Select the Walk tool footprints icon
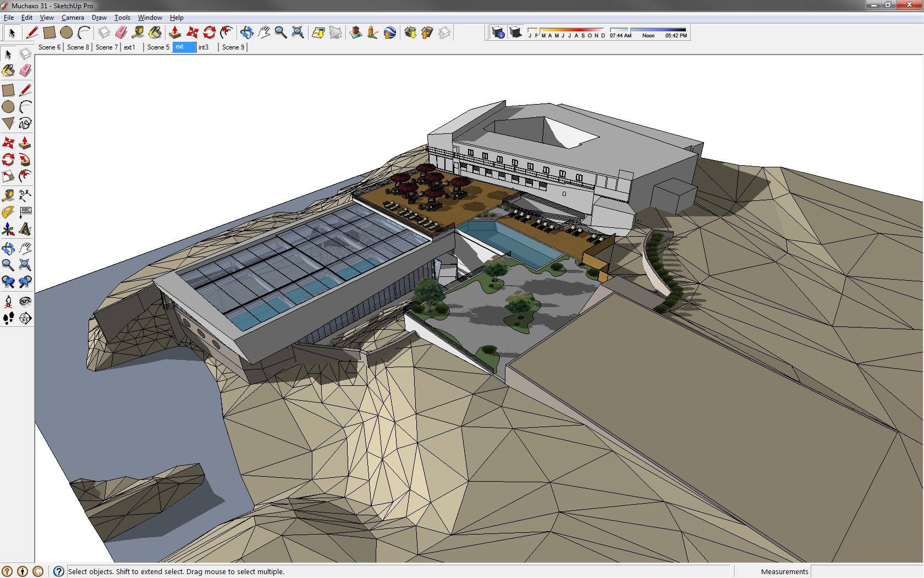The image size is (924, 578). pyautogui.click(x=8, y=318)
